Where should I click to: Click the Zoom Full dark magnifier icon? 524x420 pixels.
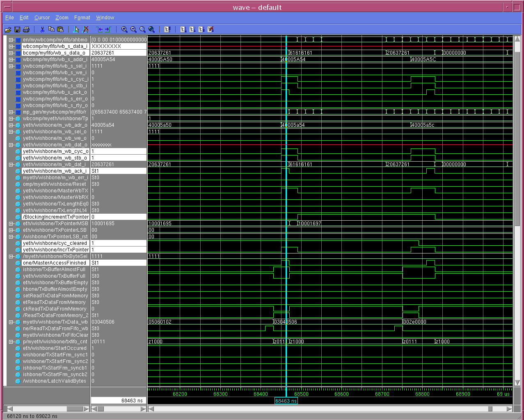click(151, 30)
